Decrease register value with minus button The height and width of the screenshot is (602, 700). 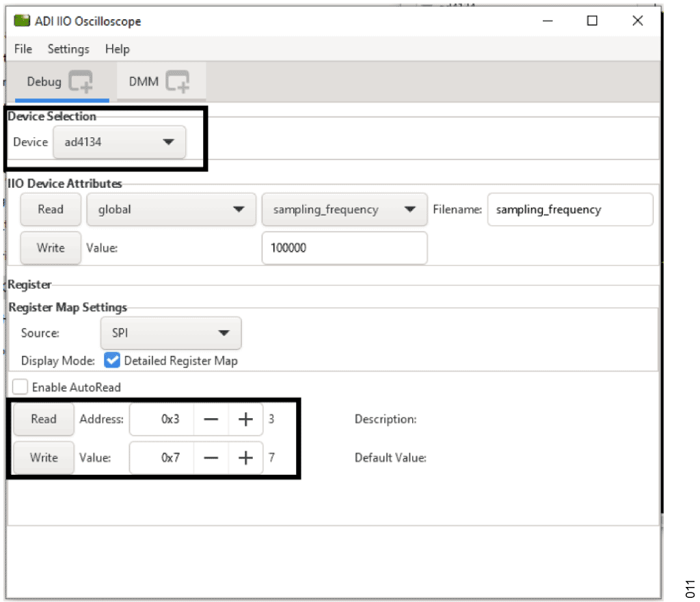pyautogui.click(x=211, y=458)
